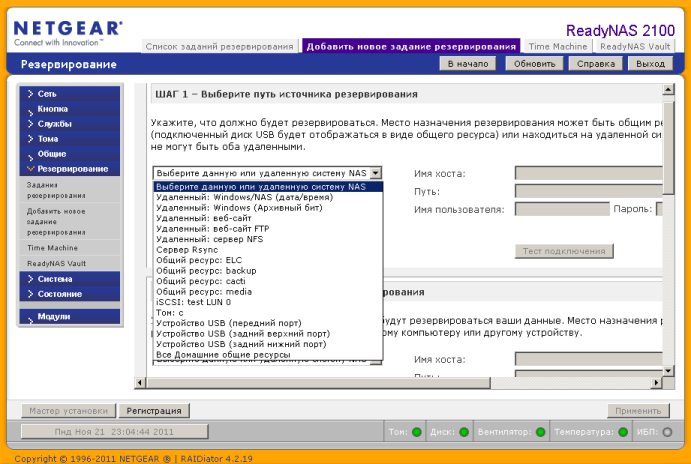Select Удаленный: веб-сайт FTP option
Viewport: 691px width, 464px height.
click(x=268, y=229)
